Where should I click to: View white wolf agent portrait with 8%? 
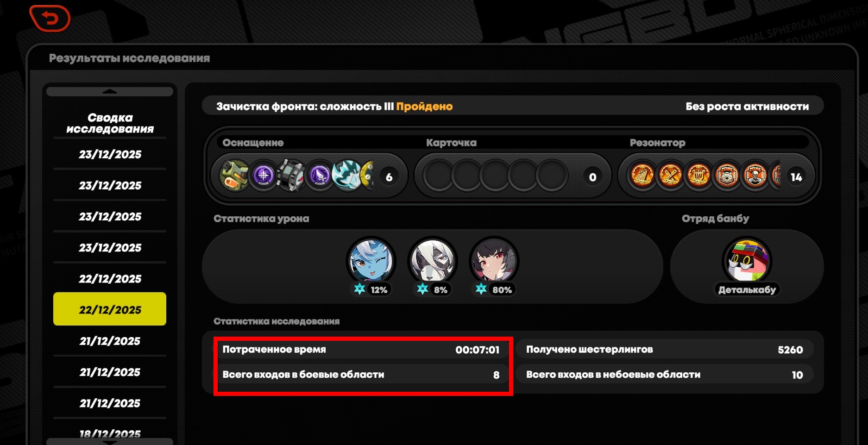click(x=432, y=261)
